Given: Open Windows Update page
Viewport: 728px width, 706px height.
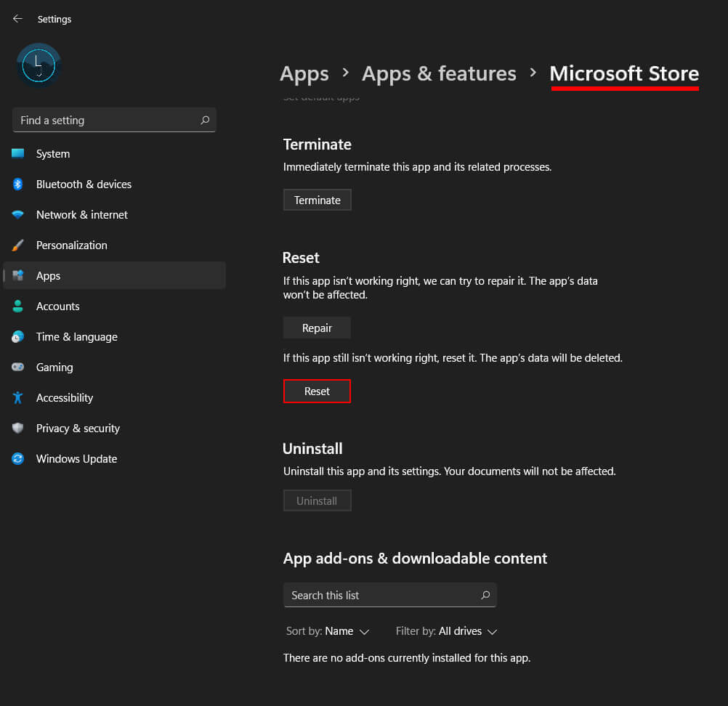Looking at the screenshot, I should tap(114, 458).
